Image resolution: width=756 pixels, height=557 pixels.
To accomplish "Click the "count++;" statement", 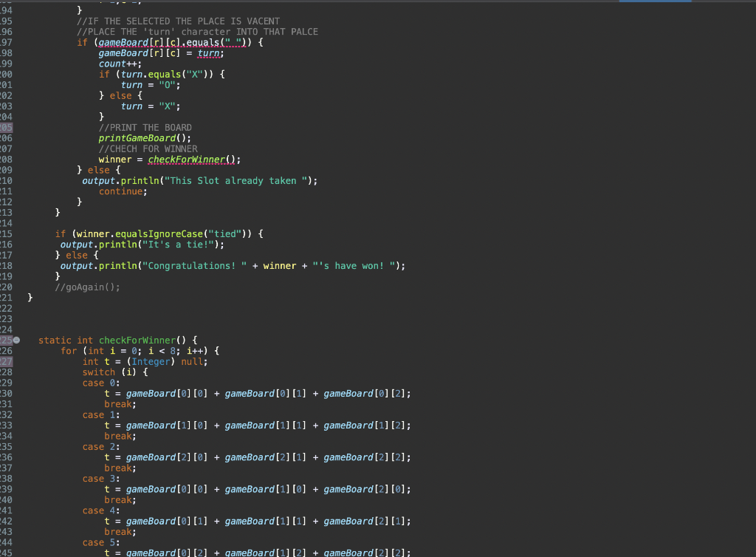I will point(120,64).
